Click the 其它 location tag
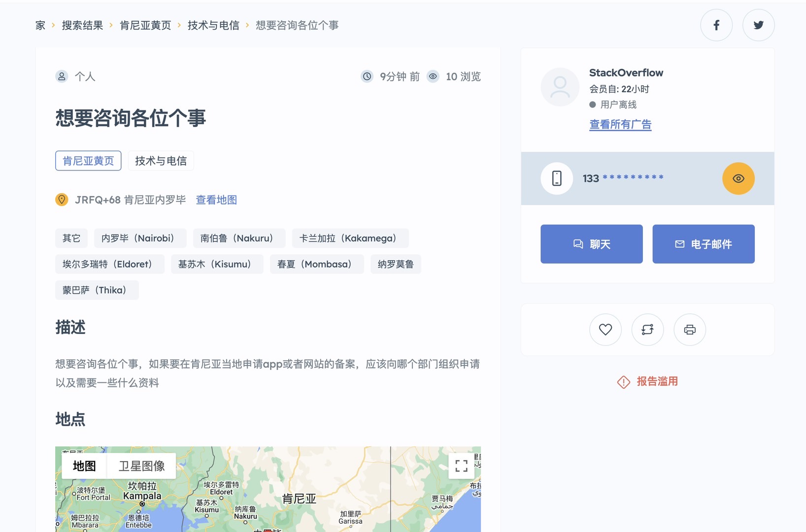806x532 pixels. tap(71, 238)
